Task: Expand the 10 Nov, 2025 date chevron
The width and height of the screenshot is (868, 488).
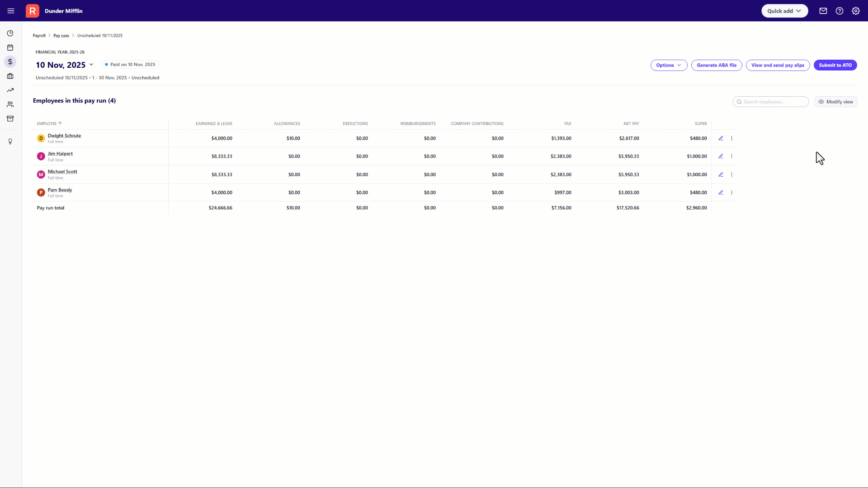Action: coord(92,65)
